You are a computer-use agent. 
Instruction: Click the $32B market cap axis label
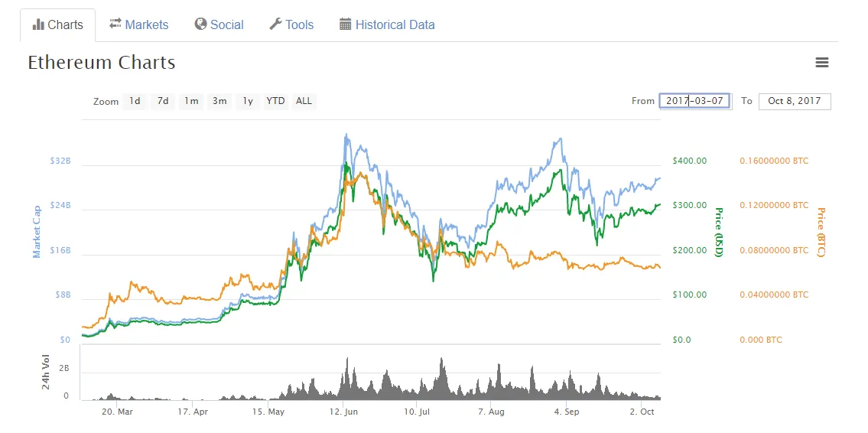(x=61, y=161)
